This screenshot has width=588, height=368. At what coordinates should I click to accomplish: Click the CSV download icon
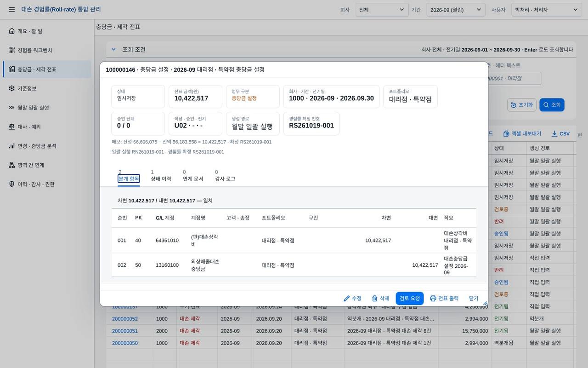554,134
